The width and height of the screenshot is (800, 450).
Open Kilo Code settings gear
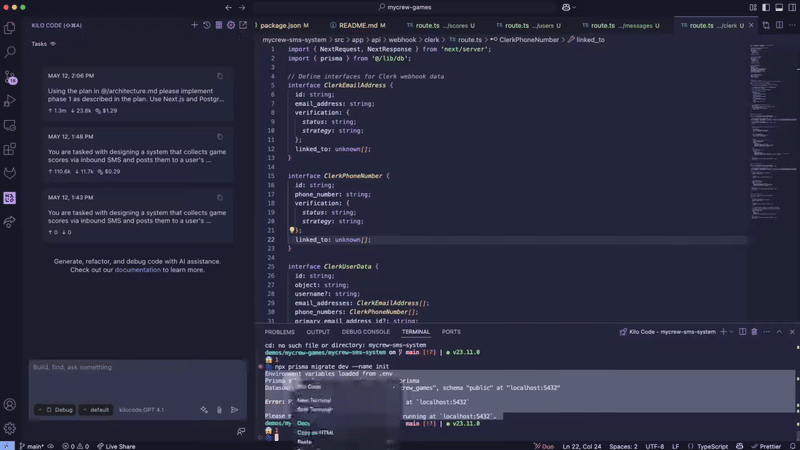point(231,25)
